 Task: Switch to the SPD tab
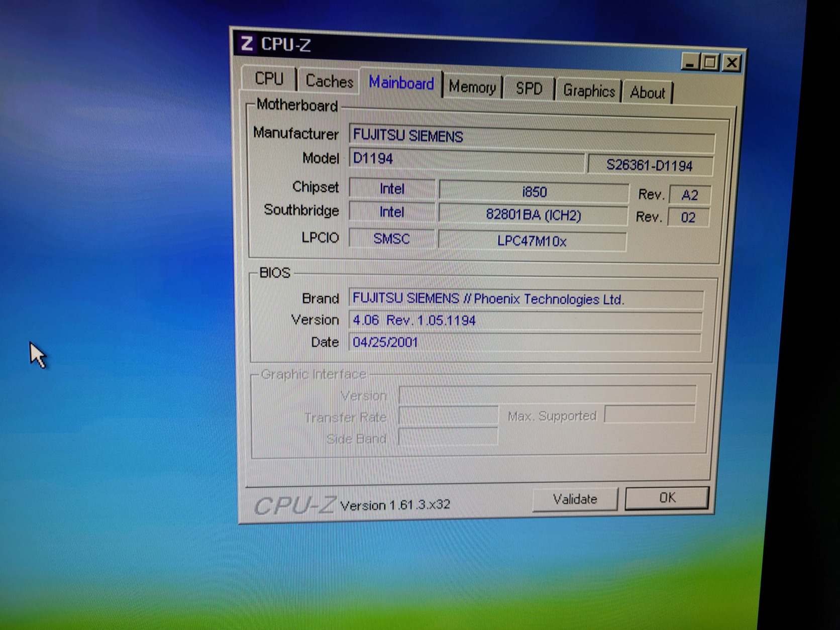coord(529,89)
